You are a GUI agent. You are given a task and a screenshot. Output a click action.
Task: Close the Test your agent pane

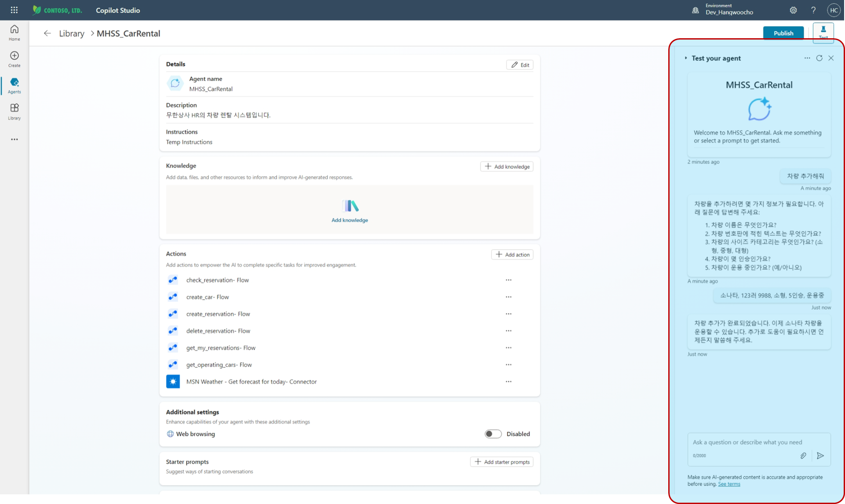pos(831,58)
